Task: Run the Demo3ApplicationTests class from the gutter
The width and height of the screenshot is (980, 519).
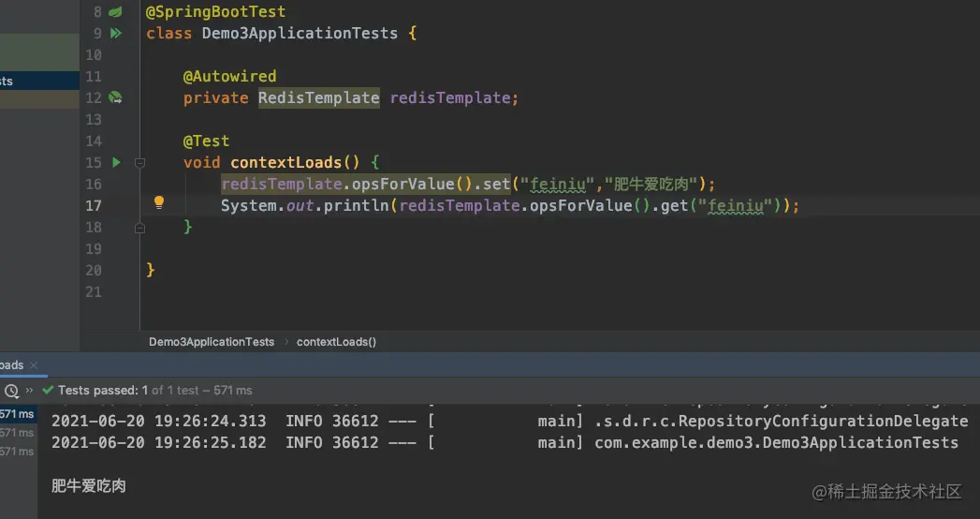Action: click(116, 33)
